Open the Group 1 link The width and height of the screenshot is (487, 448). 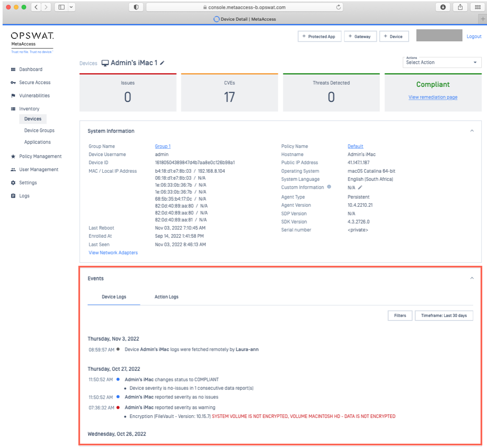163,146
